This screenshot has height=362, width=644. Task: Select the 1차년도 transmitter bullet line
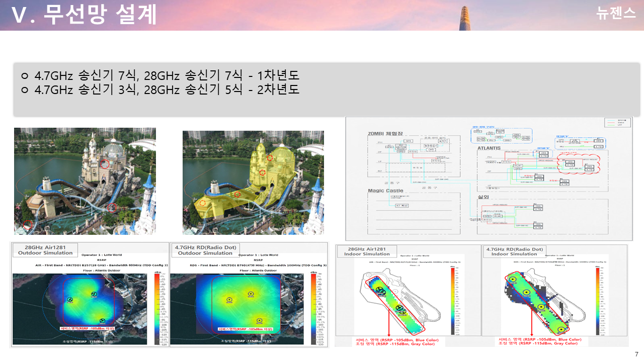coord(166,76)
